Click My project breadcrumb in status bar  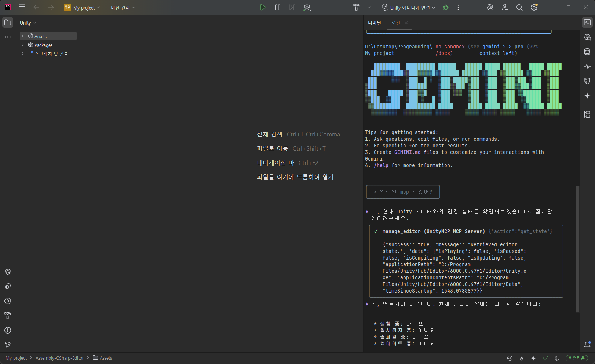(16, 358)
